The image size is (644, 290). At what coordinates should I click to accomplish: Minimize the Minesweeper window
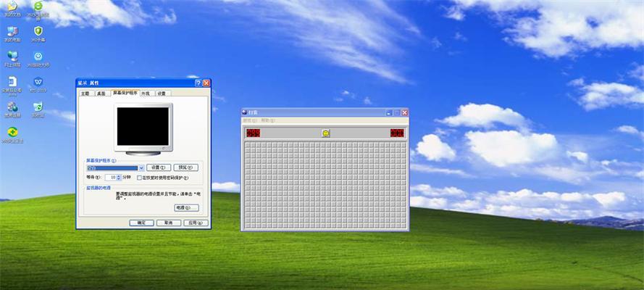389,112
